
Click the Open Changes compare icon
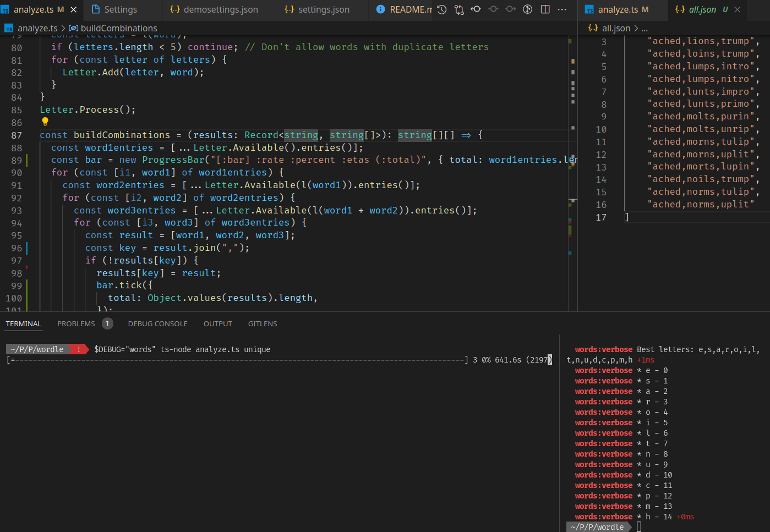(459, 9)
